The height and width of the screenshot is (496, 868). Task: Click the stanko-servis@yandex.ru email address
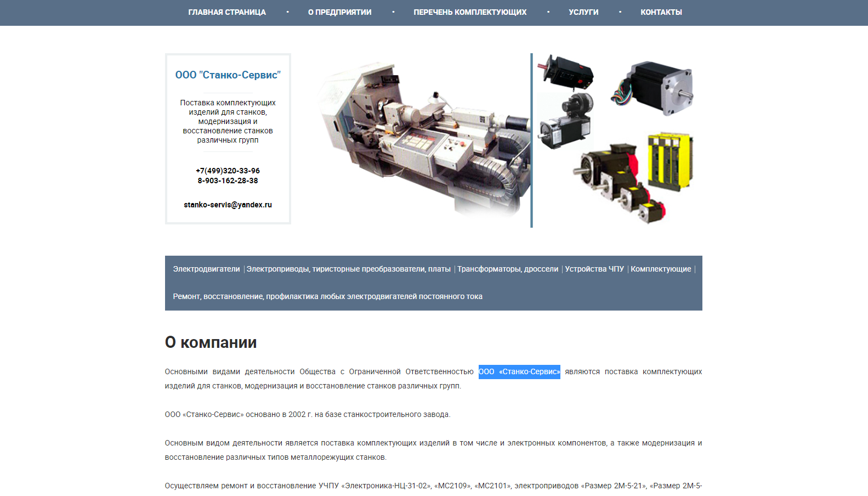(228, 205)
